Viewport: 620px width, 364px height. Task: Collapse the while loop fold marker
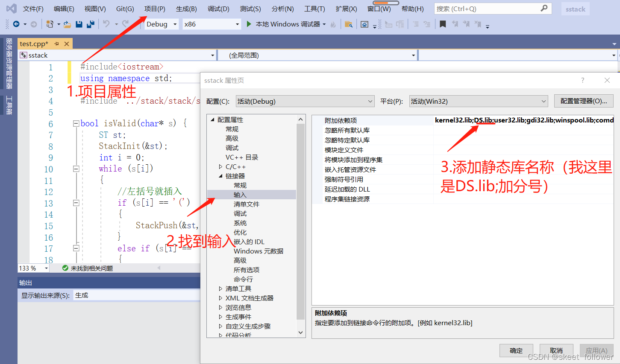76,168
